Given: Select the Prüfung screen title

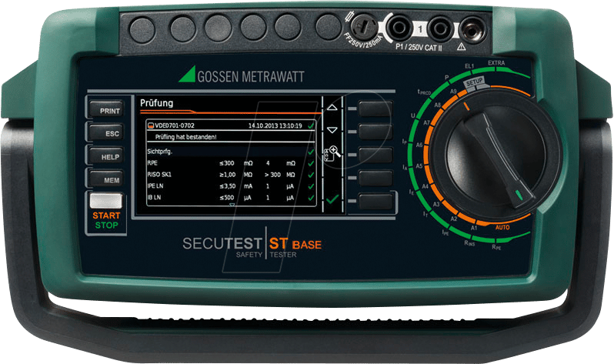Looking at the screenshot, I should click(157, 103).
